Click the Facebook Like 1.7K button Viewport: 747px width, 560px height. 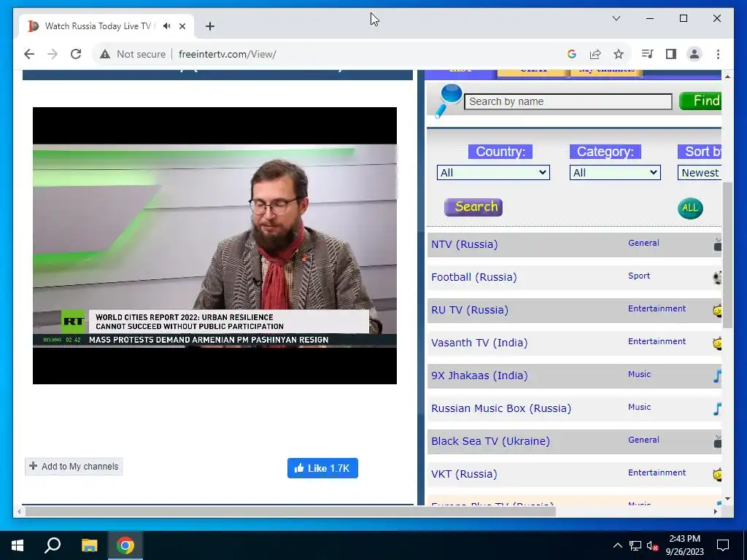click(x=322, y=468)
